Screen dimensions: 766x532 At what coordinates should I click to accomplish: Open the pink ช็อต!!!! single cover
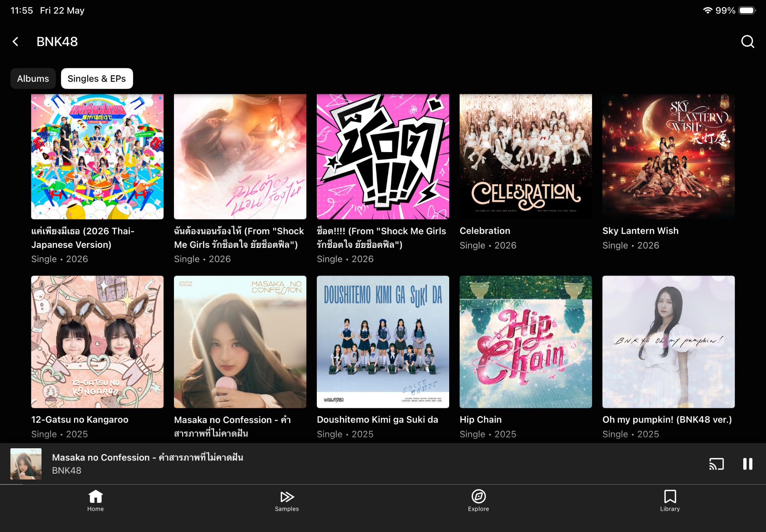383,157
